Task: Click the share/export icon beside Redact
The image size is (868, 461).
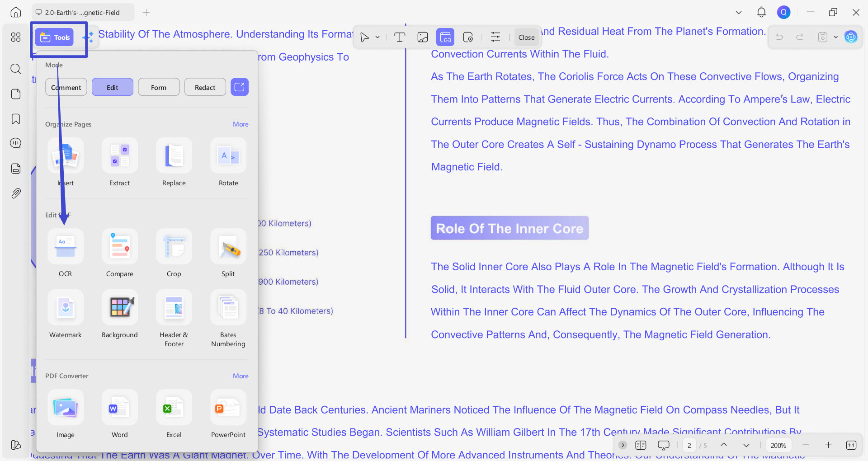Action: 240,87
